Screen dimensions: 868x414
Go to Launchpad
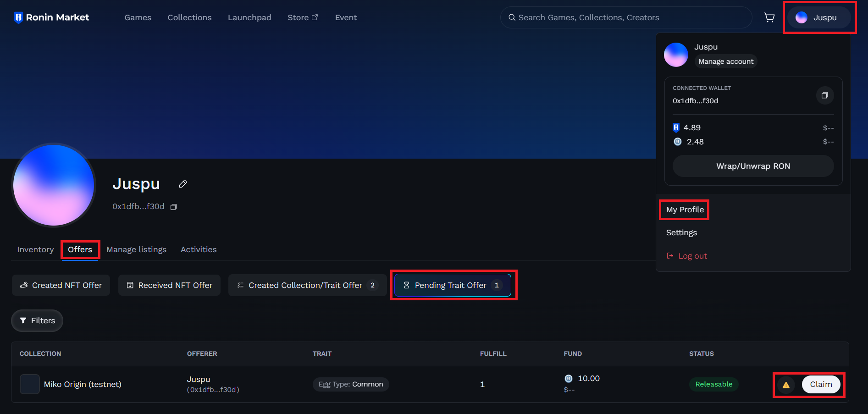pyautogui.click(x=249, y=17)
